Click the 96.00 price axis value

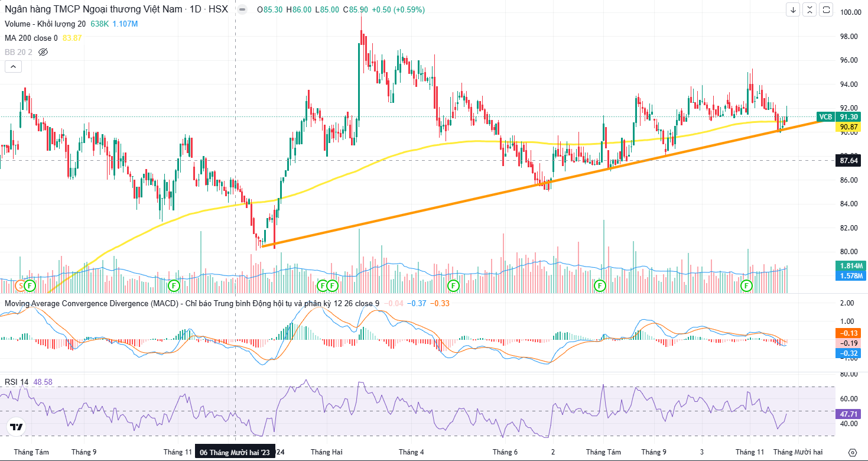tap(850, 60)
